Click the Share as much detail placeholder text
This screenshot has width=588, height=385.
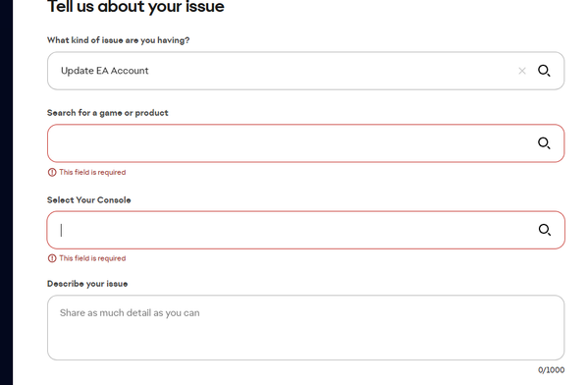[x=130, y=313]
